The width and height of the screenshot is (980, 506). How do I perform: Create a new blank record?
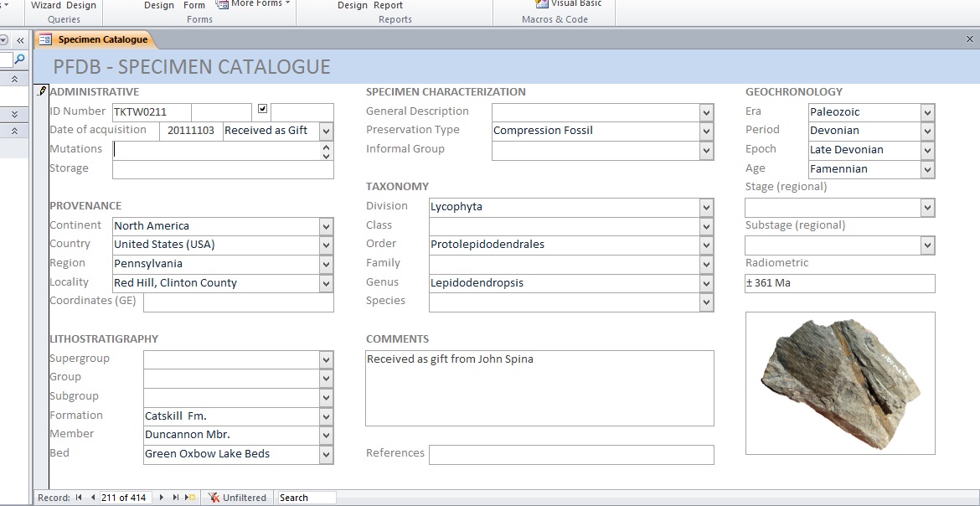tap(191, 498)
